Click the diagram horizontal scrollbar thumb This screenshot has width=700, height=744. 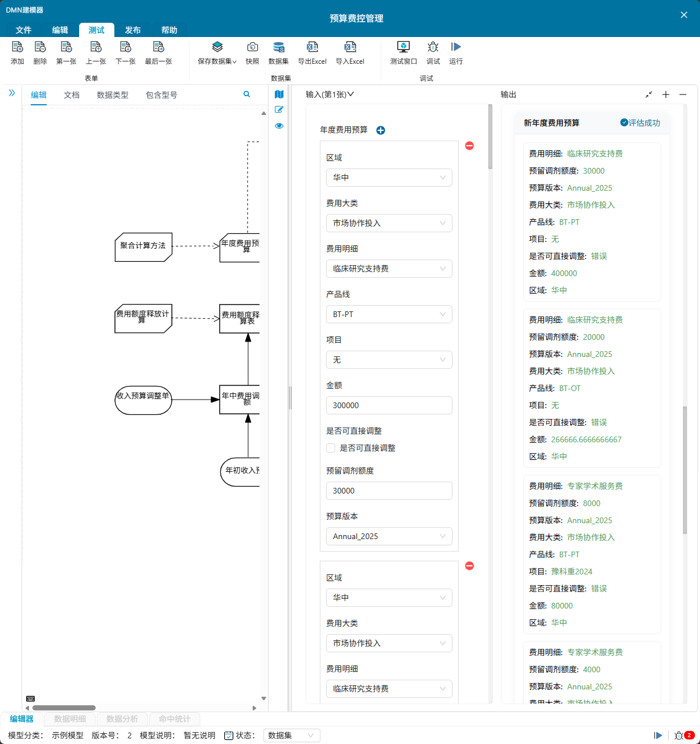[x=64, y=708]
